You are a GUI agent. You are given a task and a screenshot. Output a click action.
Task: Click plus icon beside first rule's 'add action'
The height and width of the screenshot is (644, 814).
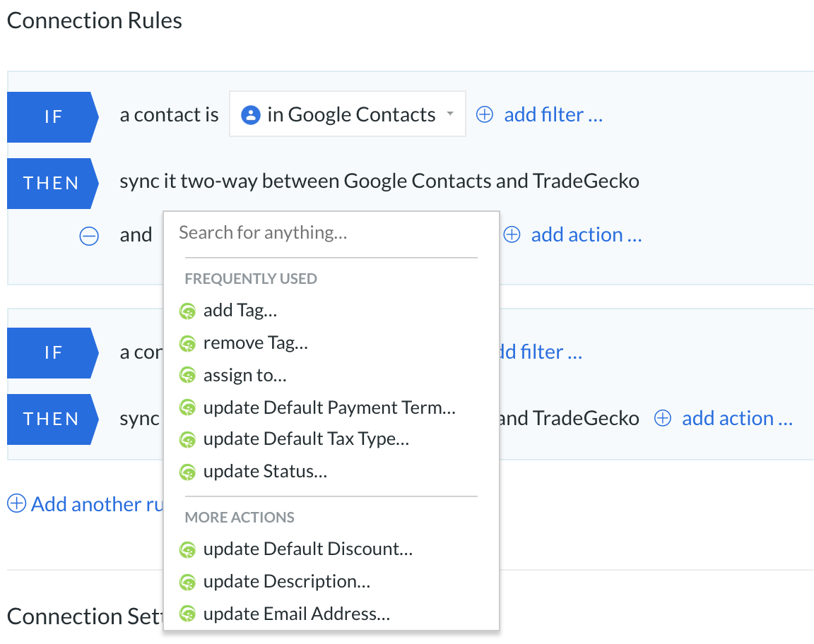(512, 234)
